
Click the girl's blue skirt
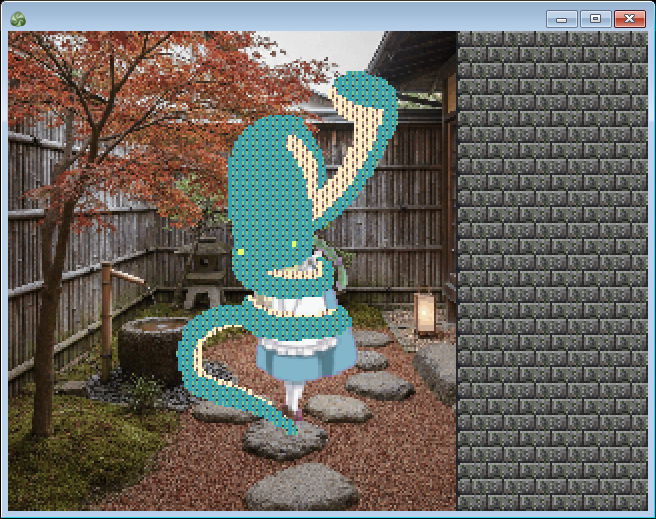click(x=306, y=356)
